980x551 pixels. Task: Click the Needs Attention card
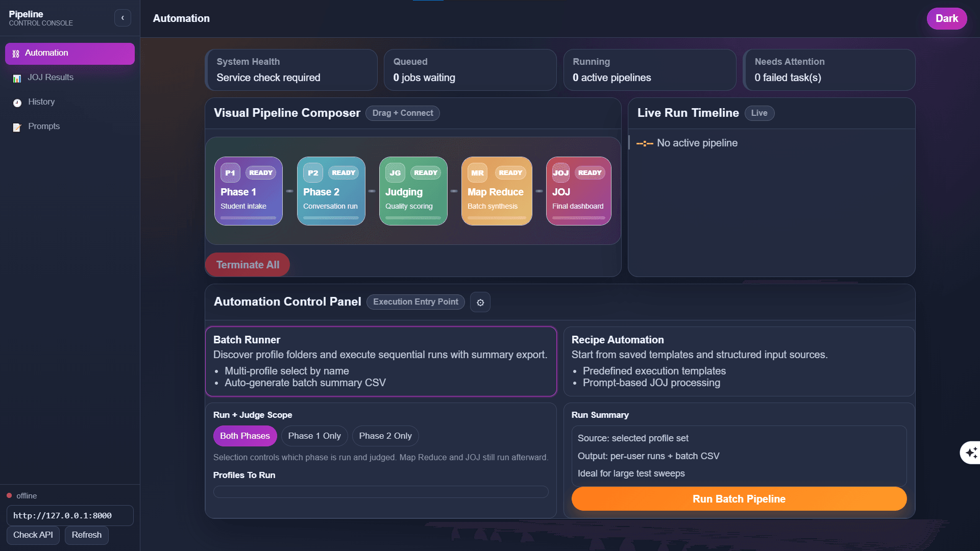(x=829, y=70)
